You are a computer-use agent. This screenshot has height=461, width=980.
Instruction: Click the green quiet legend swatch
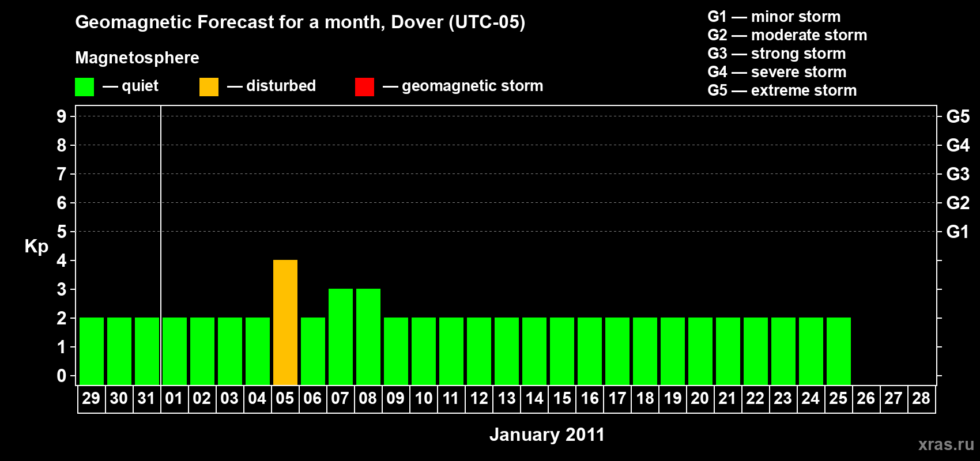84,87
